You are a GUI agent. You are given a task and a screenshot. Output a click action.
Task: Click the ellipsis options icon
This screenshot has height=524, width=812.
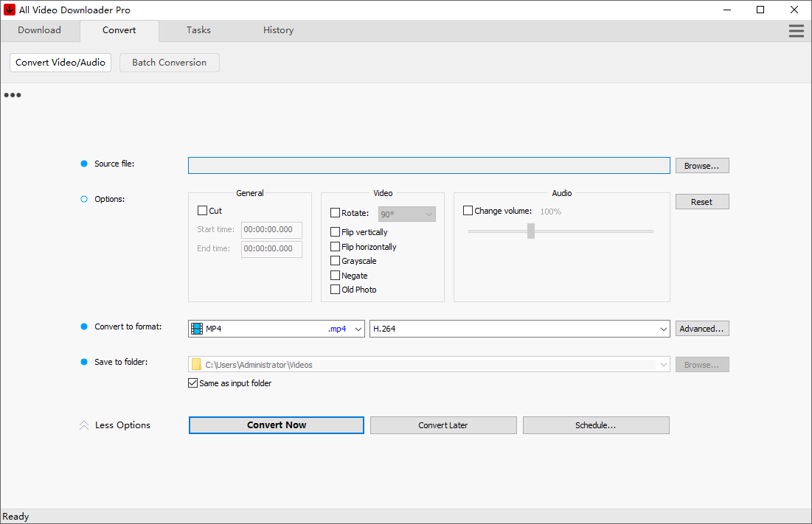tap(12, 94)
